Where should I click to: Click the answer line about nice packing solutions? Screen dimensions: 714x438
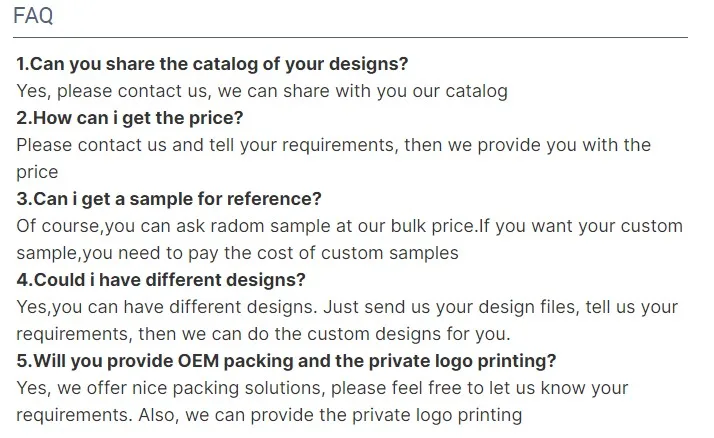click(322, 388)
